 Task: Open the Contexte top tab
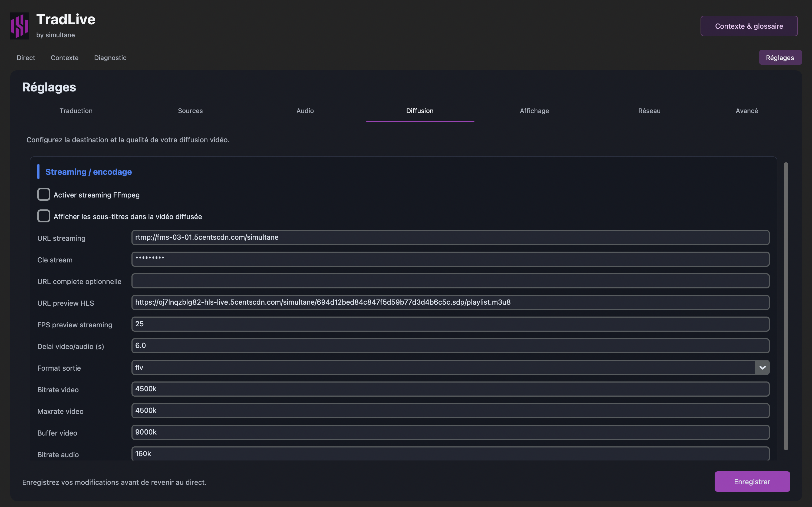64,58
